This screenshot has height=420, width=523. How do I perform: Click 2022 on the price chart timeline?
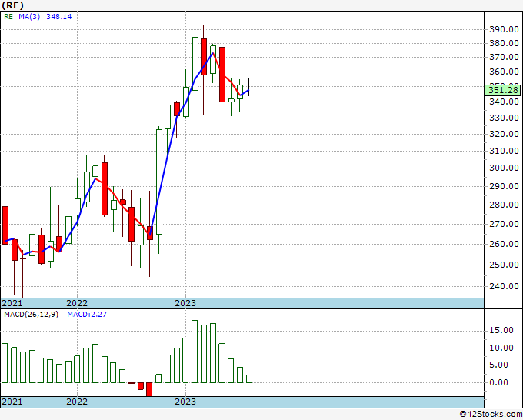coord(77,303)
